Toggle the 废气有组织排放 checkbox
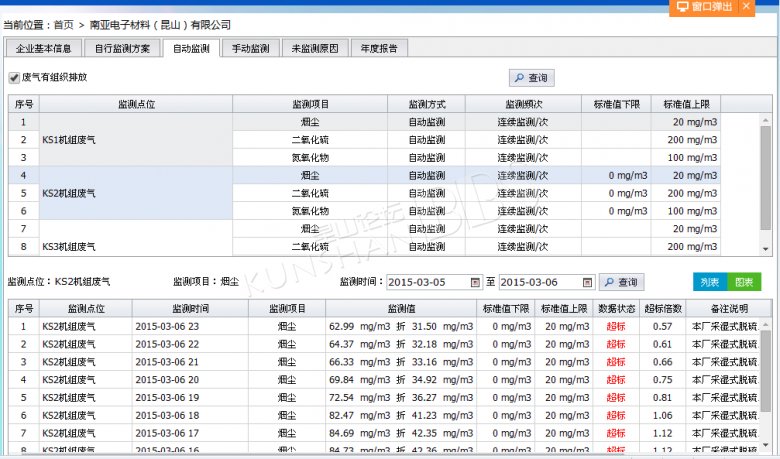Screen dimensions: 780x459 point(14,77)
